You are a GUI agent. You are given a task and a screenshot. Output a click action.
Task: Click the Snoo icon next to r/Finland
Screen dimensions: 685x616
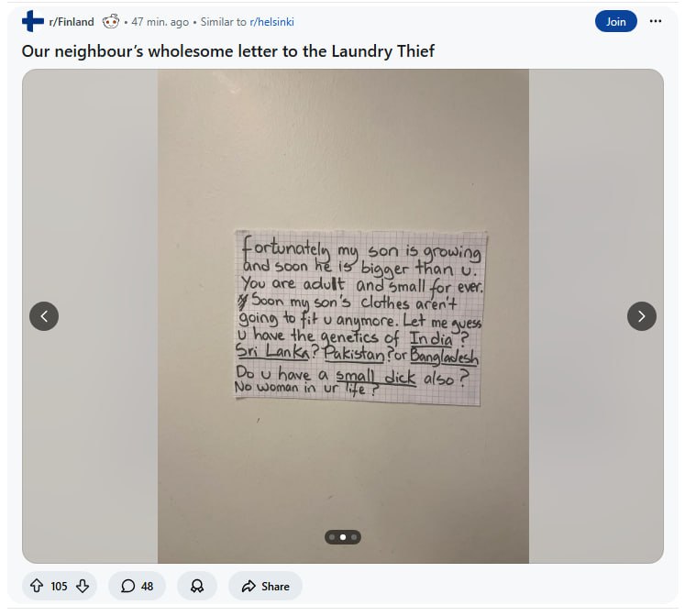tap(111, 21)
